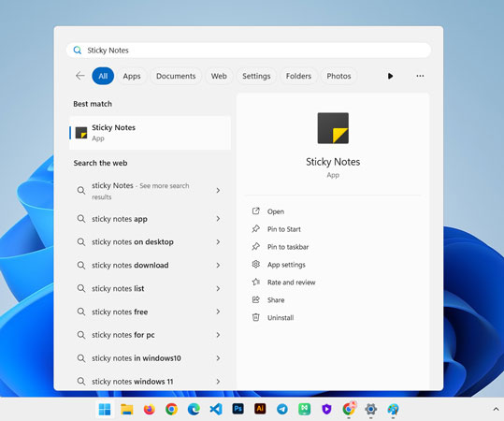Expand chevron beside 'sticky notes list'
Screen dimensions: 504x421
[218, 288]
